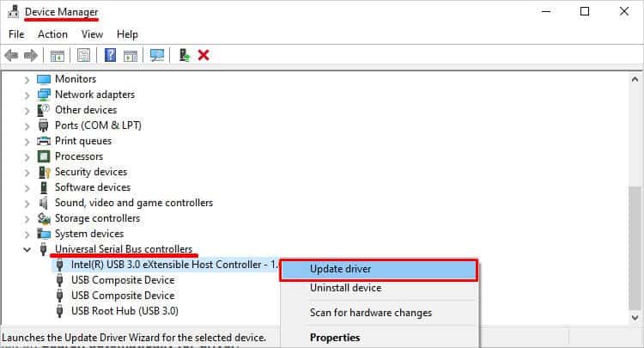Click the Processors chip icon

pos(44,156)
